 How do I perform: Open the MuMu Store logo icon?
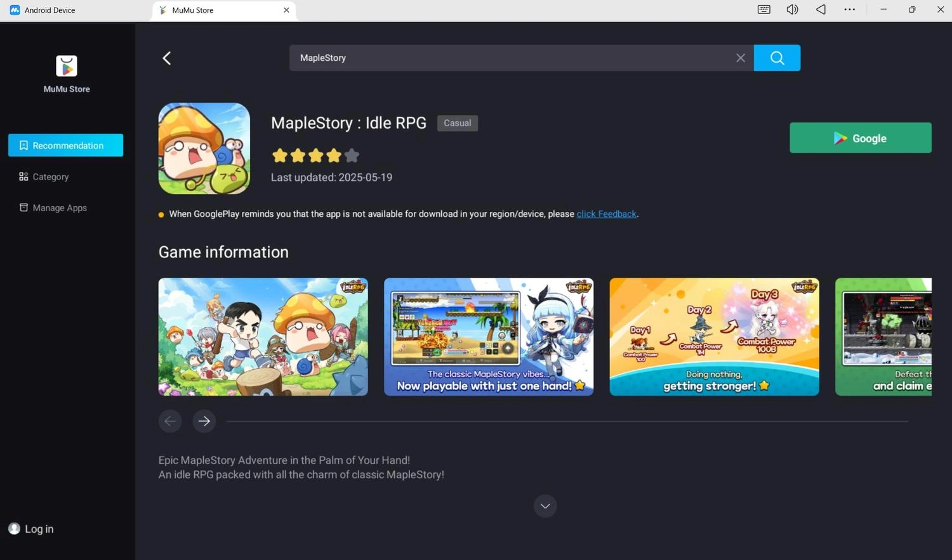(66, 66)
